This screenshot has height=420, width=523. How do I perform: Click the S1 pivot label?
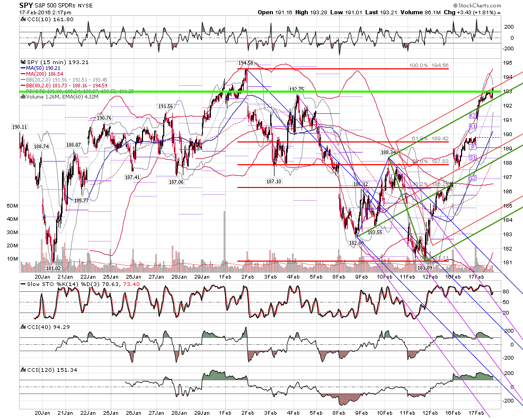click(472, 158)
